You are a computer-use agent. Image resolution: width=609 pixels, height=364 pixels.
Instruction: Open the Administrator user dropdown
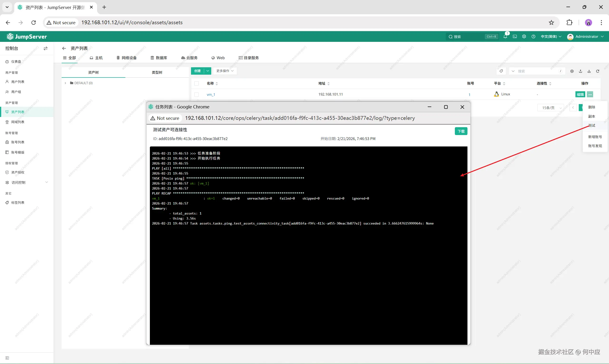coord(585,37)
